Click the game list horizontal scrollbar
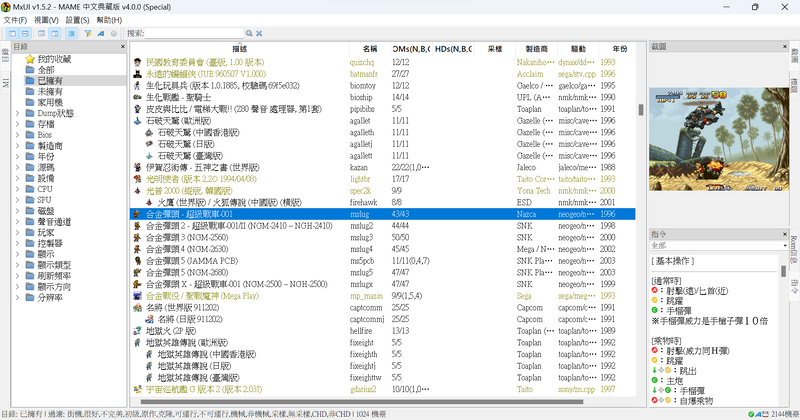Viewport: 800px width, 420px height. pyautogui.click(x=362, y=402)
